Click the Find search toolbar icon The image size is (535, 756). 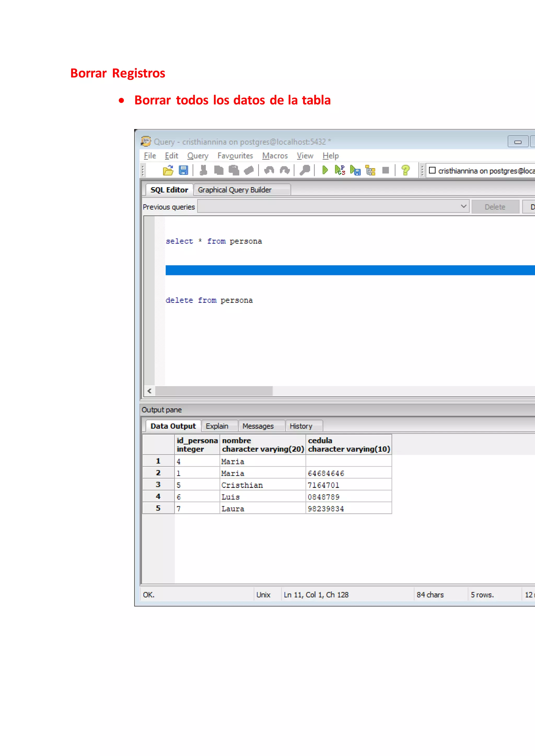point(305,170)
